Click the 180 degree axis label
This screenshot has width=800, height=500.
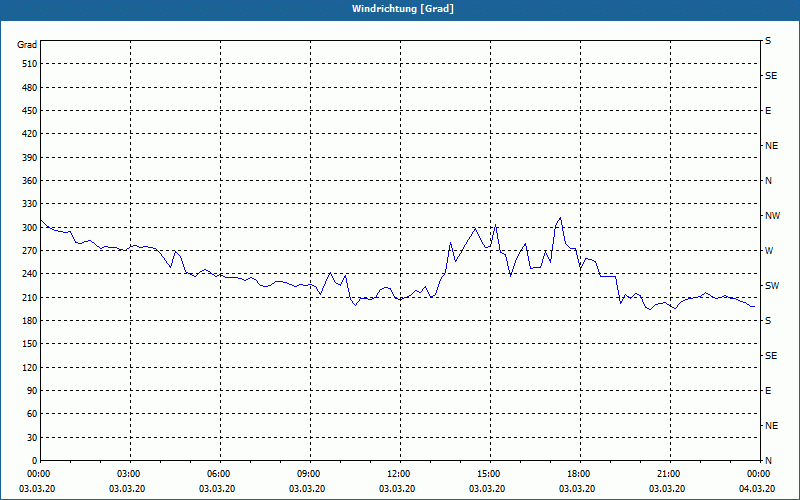tap(30, 321)
